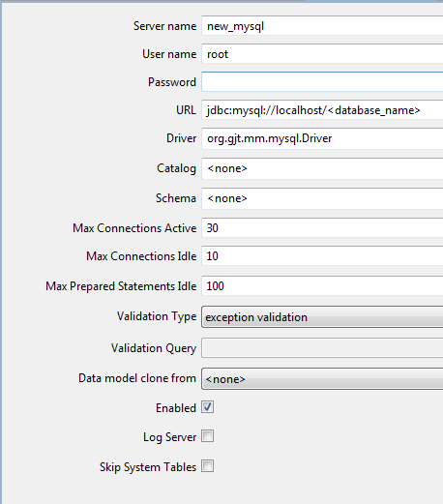Click the URL field with jdbc:mysql address
The image size is (443, 504).
pos(322,110)
